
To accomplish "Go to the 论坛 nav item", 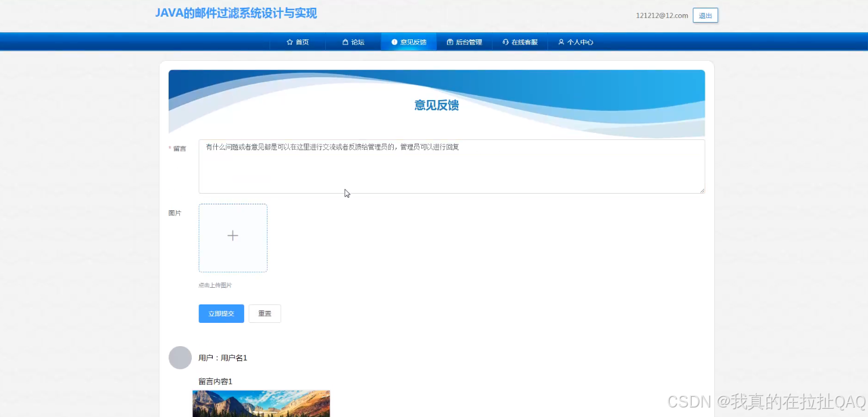I will point(353,42).
